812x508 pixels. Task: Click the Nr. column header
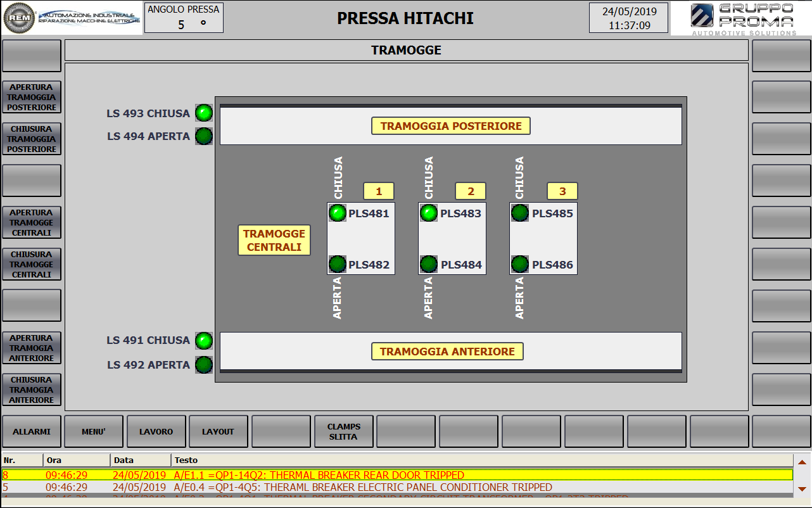22,460
